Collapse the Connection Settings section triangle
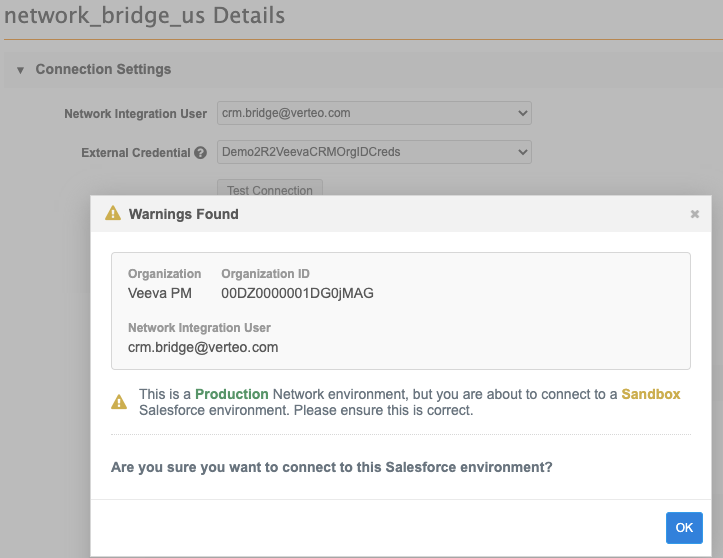The width and height of the screenshot is (723, 558). 20,70
